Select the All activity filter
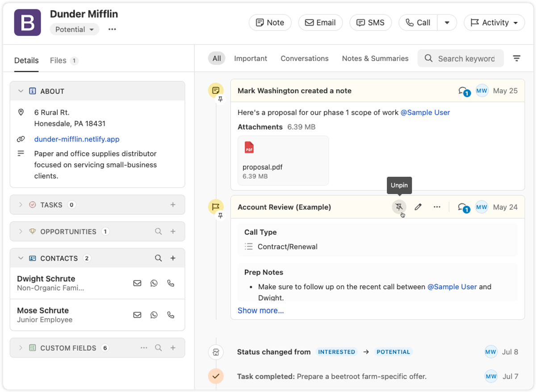536x392 pixels. pos(217,58)
